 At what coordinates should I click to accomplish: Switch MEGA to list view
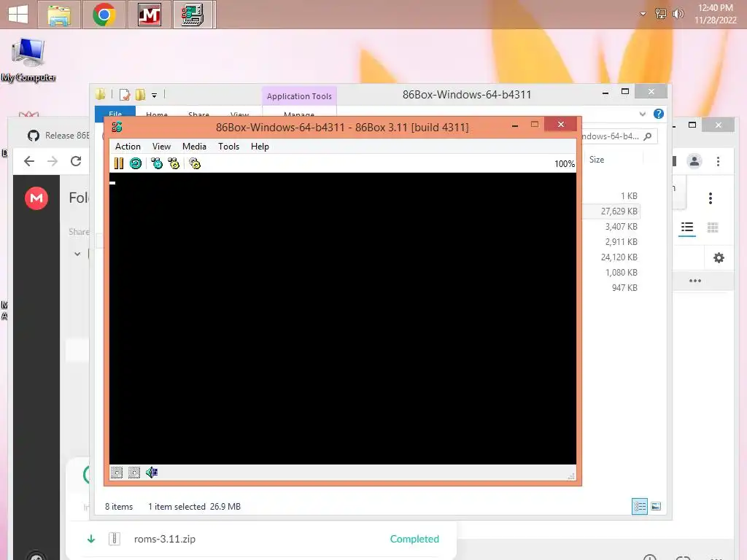click(687, 227)
